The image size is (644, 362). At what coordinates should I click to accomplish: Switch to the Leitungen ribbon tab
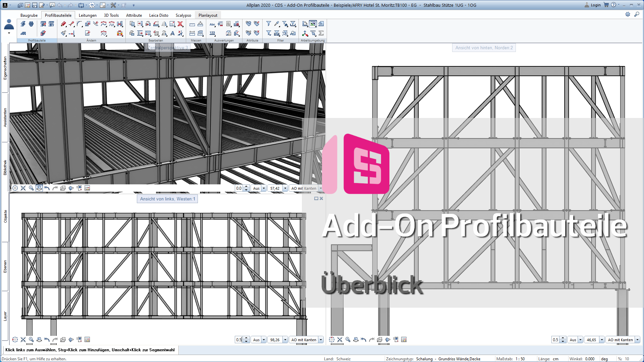pyautogui.click(x=88, y=15)
